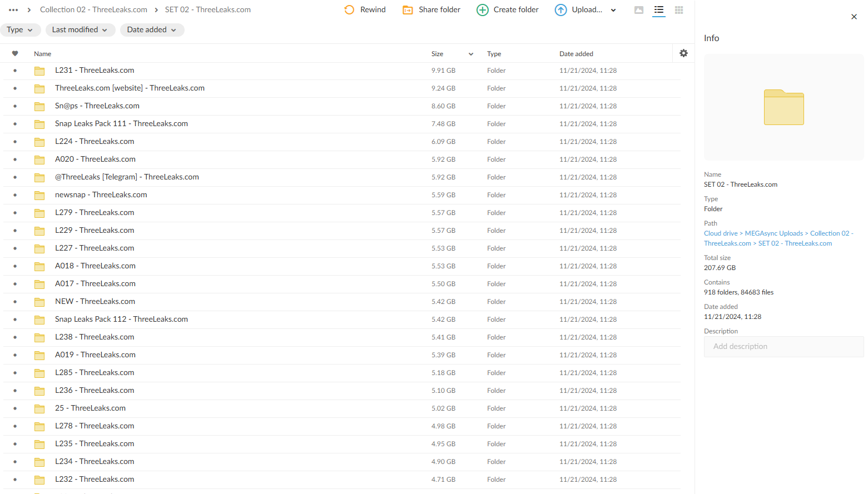This screenshot has height=494, width=868.
Task: Navigate to Collection 02 breadcrumb
Action: (x=93, y=10)
